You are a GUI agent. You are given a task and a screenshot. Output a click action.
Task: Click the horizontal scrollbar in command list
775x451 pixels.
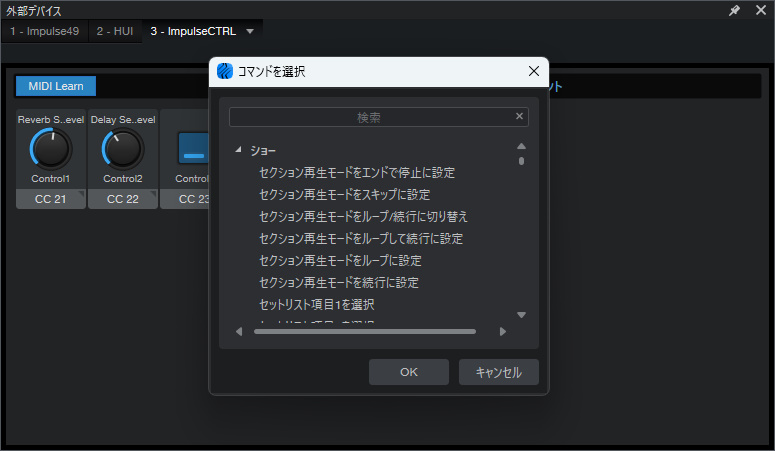click(x=365, y=331)
